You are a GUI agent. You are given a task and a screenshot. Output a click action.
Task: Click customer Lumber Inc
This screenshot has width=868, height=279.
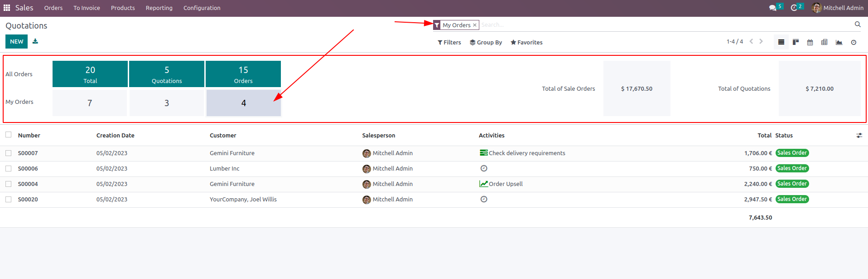point(225,169)
